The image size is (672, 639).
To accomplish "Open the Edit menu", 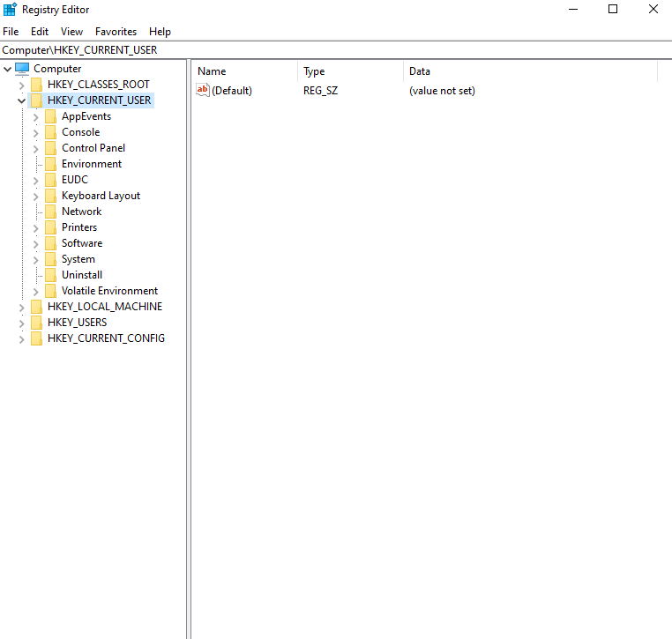I will click(x=40, y=32).
